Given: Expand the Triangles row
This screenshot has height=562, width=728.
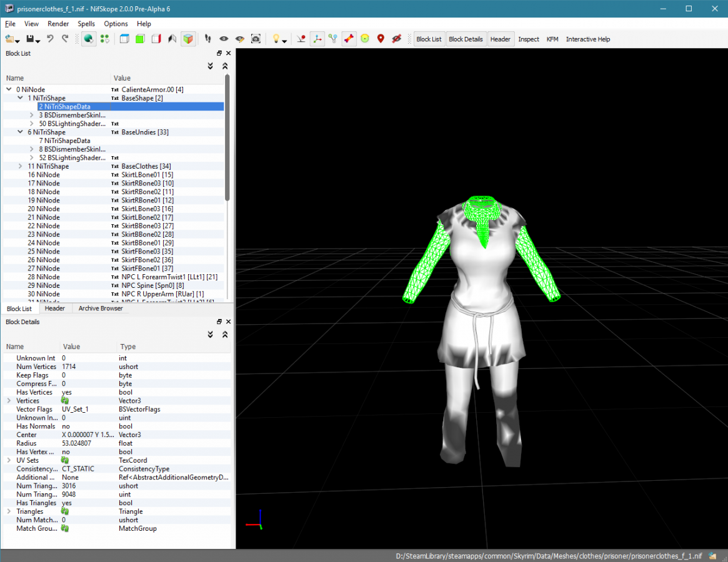Looking at the screenshot, I should pyautogui.click(x=9, y=511).
